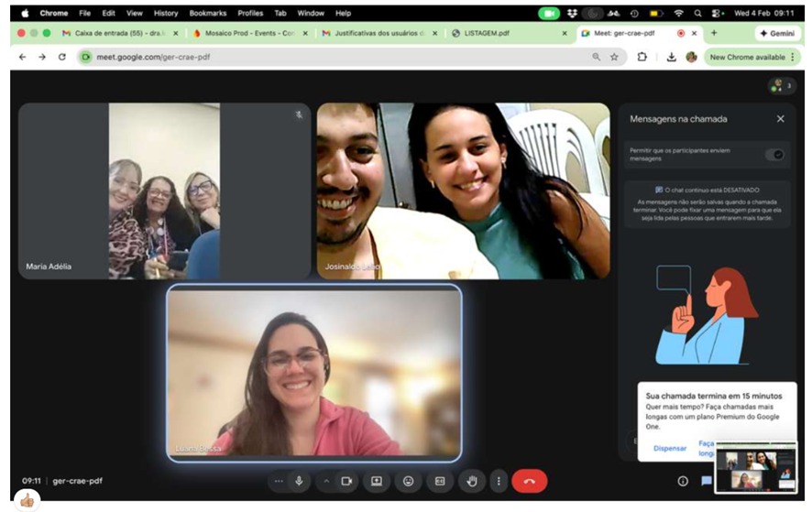End the call with red hang-up button
The image size is (812, 512).
[x=530, y=481]
